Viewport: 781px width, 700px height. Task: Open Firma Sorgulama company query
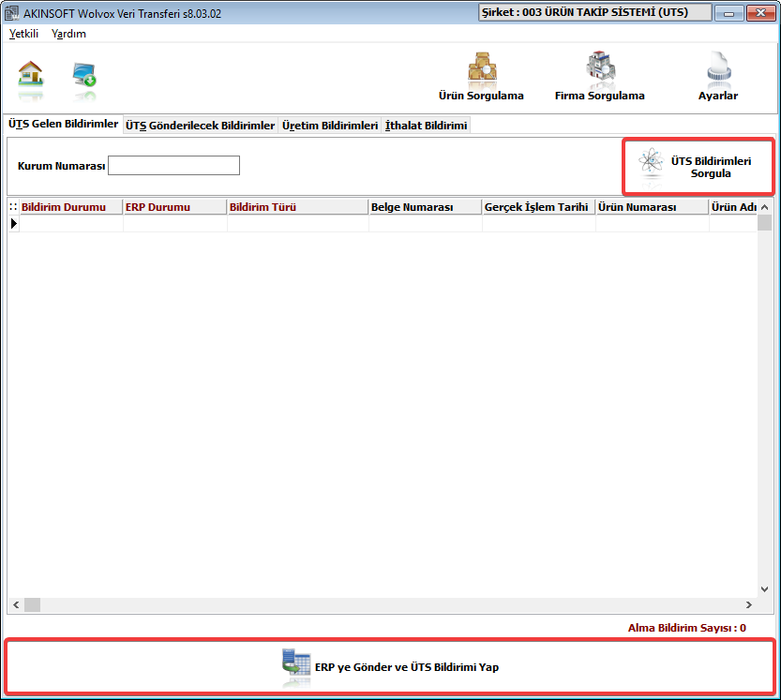(x=600, y=76)
